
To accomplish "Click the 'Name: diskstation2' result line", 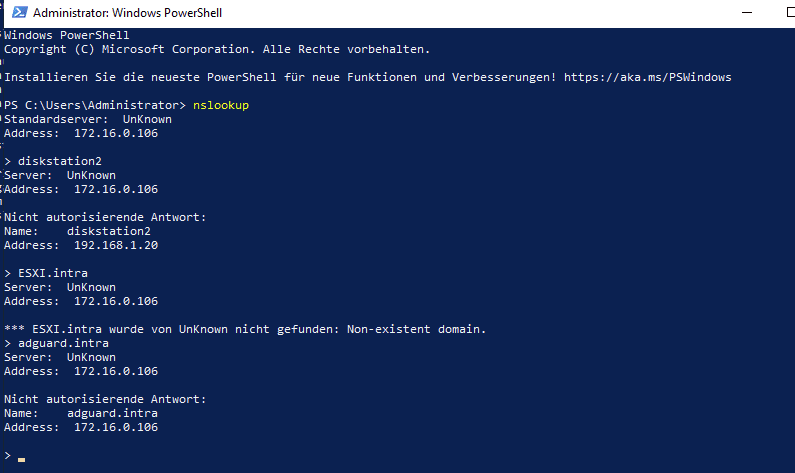I will [77, 231].
